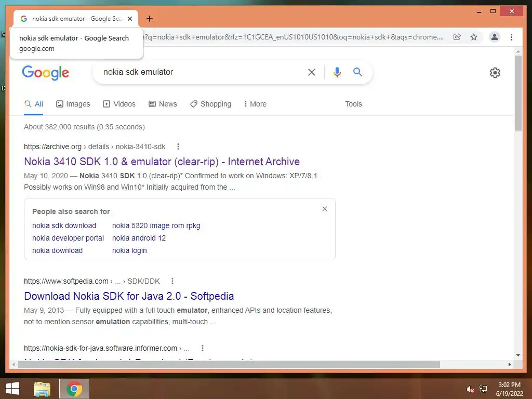Click the share page icon in address bar
The width and height of the screenshot is (532, 399).
click(457, 37)
